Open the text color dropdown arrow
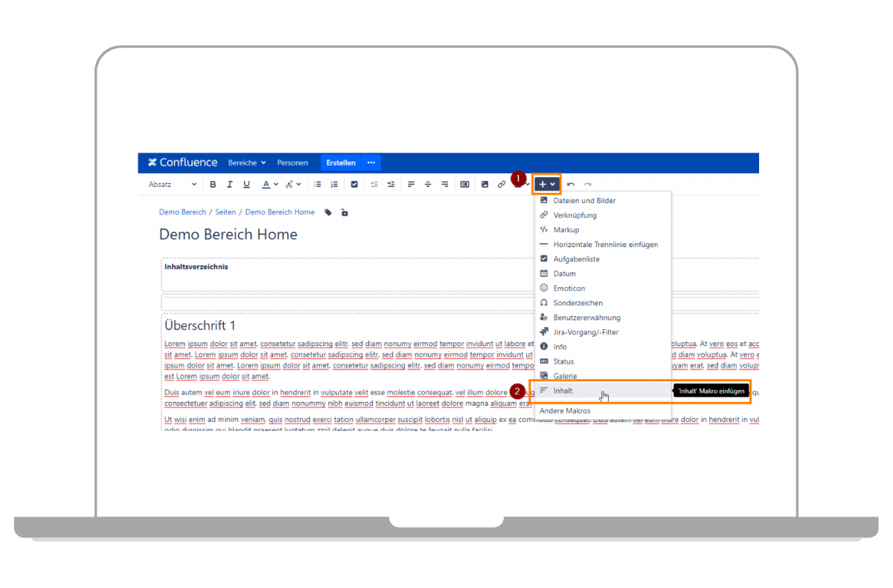The image size is (893, 588). [x=276, y=185]
